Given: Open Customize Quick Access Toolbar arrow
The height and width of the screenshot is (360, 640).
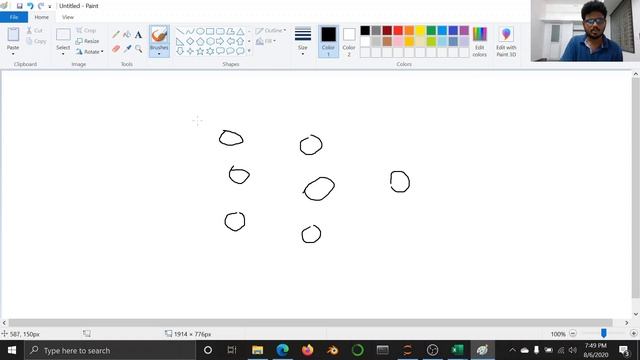Looking at the screenshot, I should click(50, 6).
